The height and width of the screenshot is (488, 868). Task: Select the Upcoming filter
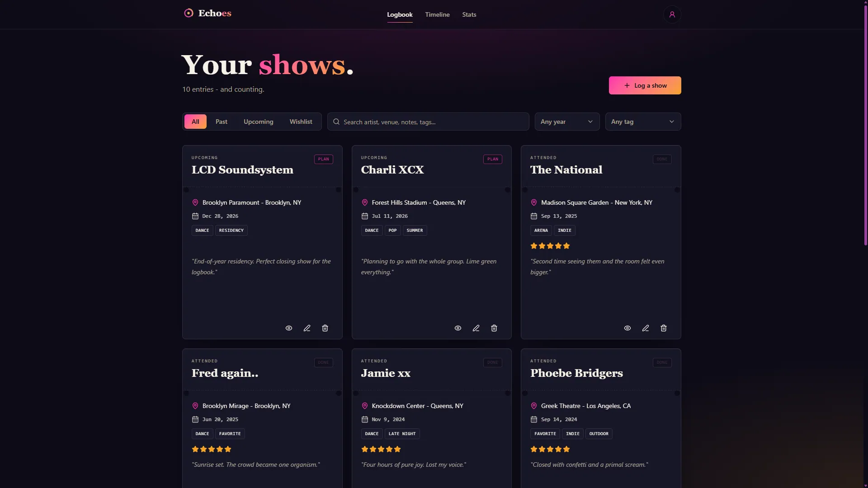click(258, 122)
